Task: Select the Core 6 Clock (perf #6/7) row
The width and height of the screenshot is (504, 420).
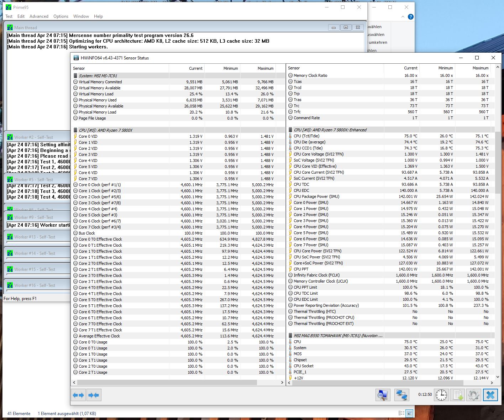Action: tap(178, 221)
